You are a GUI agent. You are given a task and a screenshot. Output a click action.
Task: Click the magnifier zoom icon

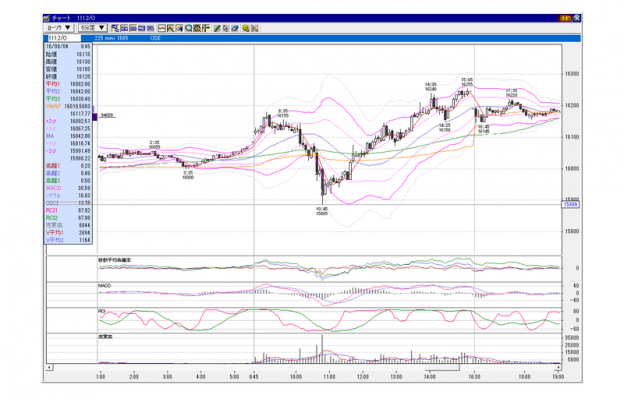(188, 28)
